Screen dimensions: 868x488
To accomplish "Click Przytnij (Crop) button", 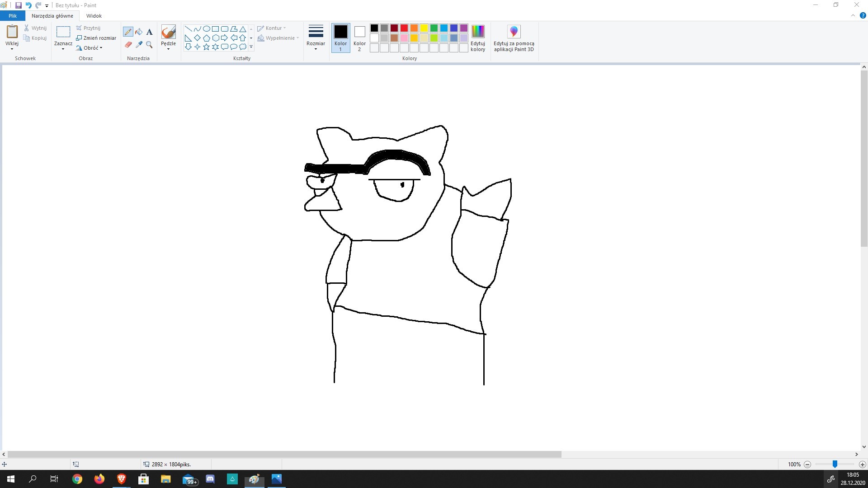I will 89,28.
